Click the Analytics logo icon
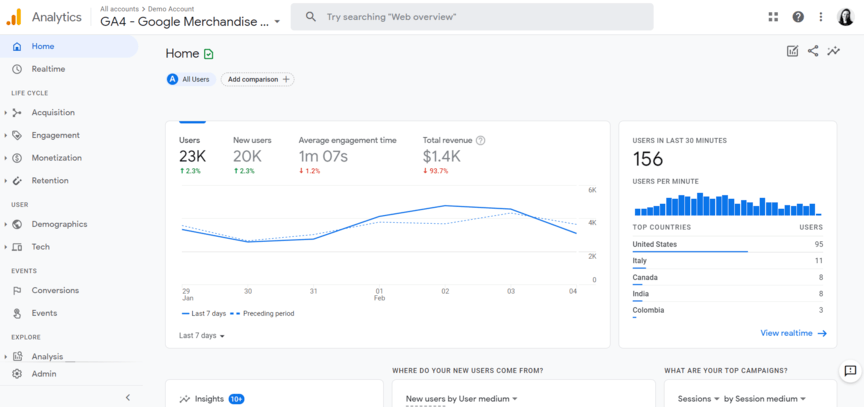Viewport: 864px width, 407px height. (x=14, y=17)
